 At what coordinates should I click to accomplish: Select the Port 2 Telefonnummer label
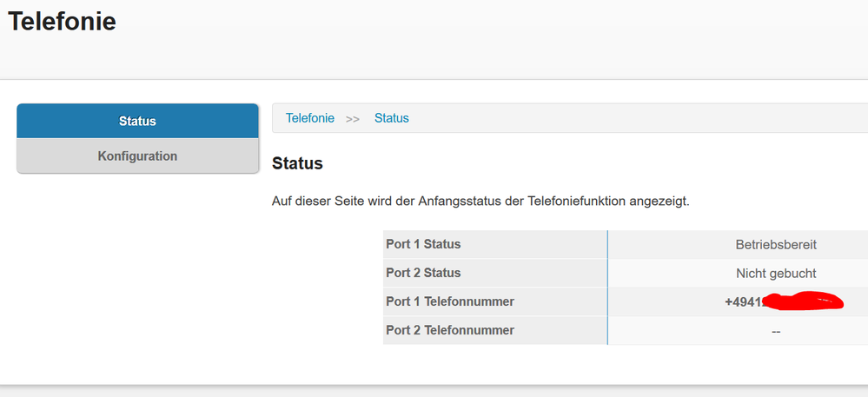click(x=450, y=330)
